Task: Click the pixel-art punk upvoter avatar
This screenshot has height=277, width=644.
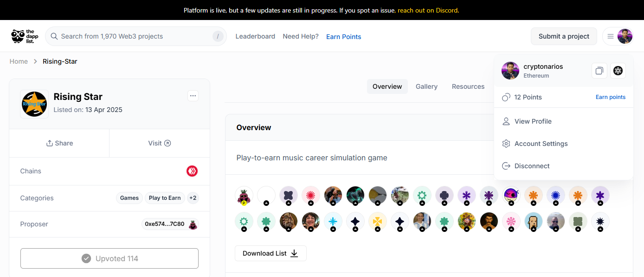Action: click(x=534, y=222)
